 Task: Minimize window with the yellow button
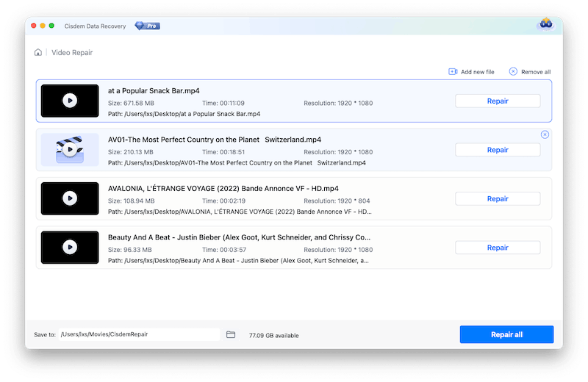point(43,26)
